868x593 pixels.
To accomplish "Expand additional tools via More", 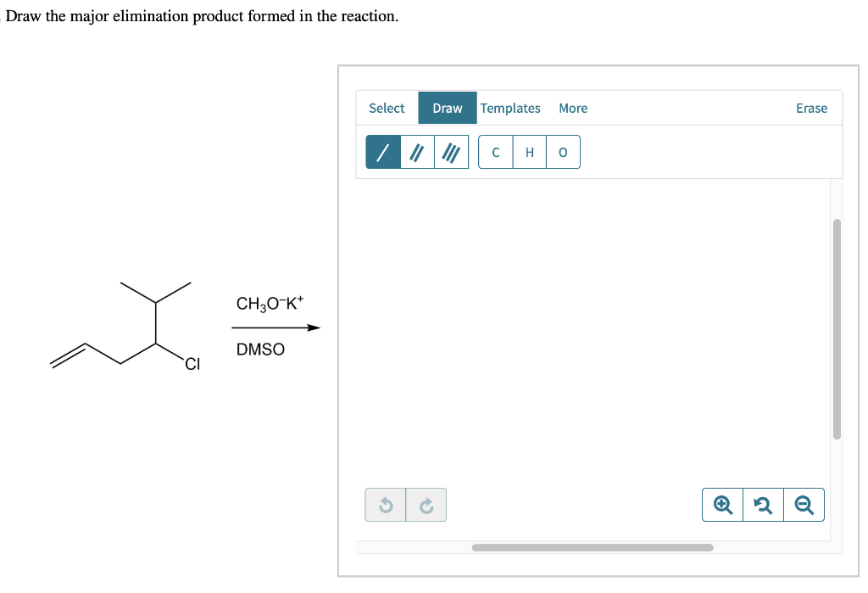I will [573, 108].
